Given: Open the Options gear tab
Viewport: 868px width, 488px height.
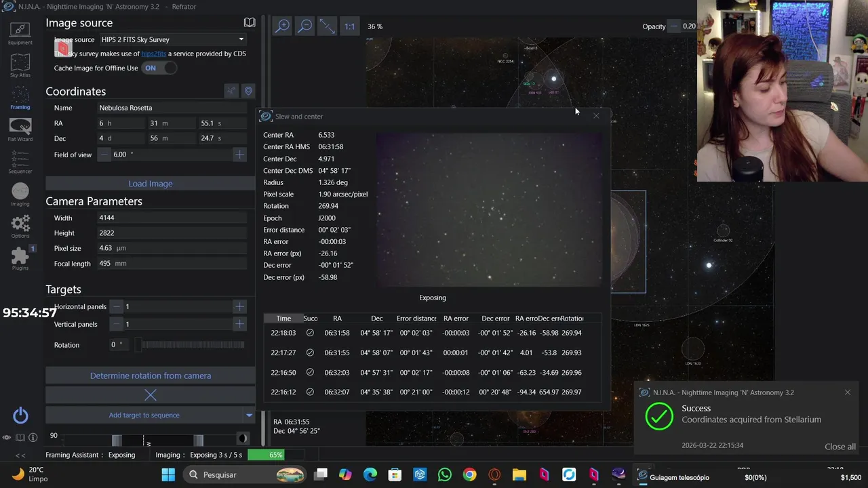Looking at the screenshot, I should coord(20,226).
